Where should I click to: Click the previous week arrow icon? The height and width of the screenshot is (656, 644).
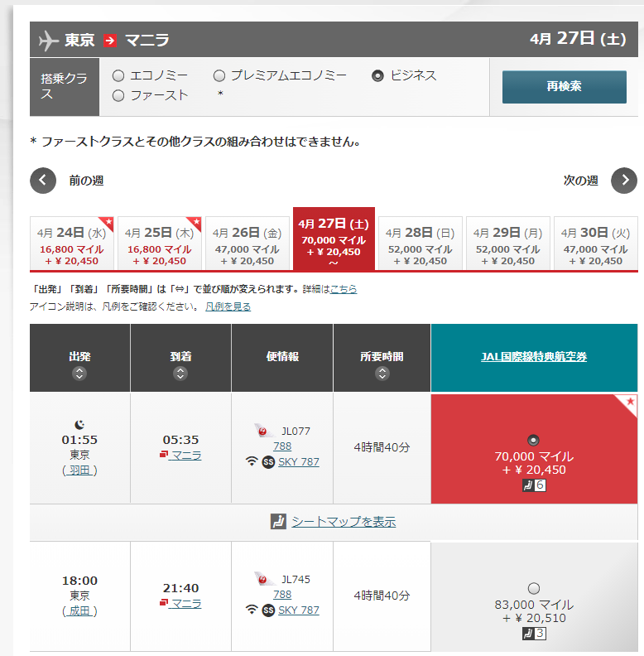[x=43, y=181]
